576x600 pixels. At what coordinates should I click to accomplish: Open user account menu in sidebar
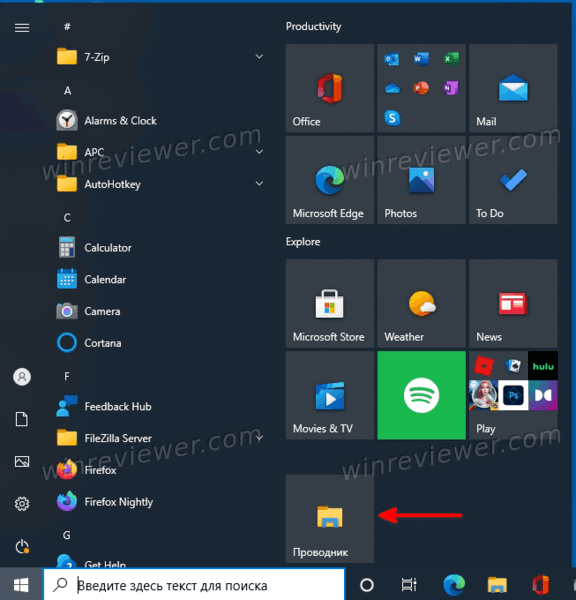tap(22, 377)
